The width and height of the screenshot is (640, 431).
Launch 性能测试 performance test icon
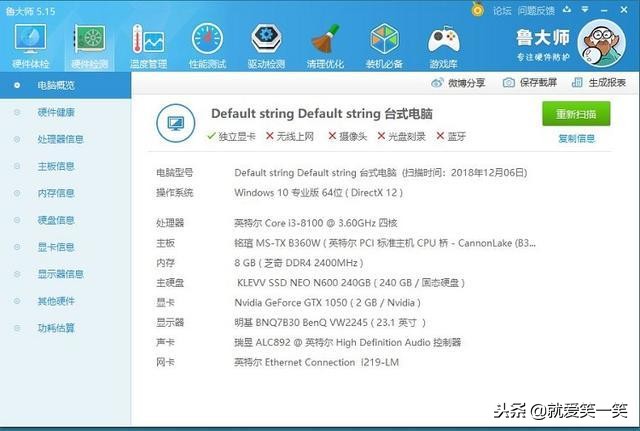pyautogui.click(x=207, y=39)
